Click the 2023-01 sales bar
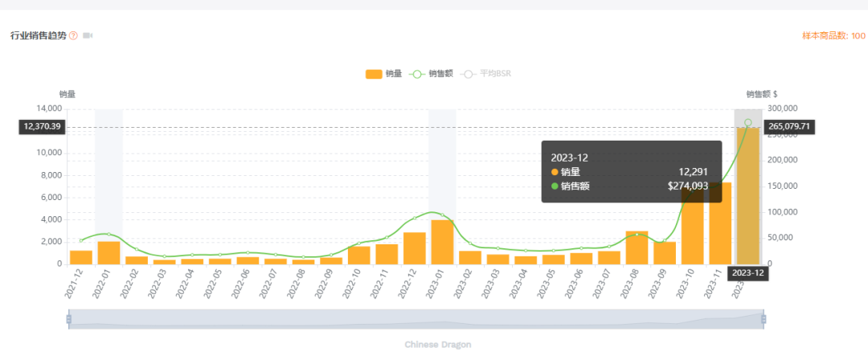This screenshot has height=352, width=868. [x=442, y=242]
